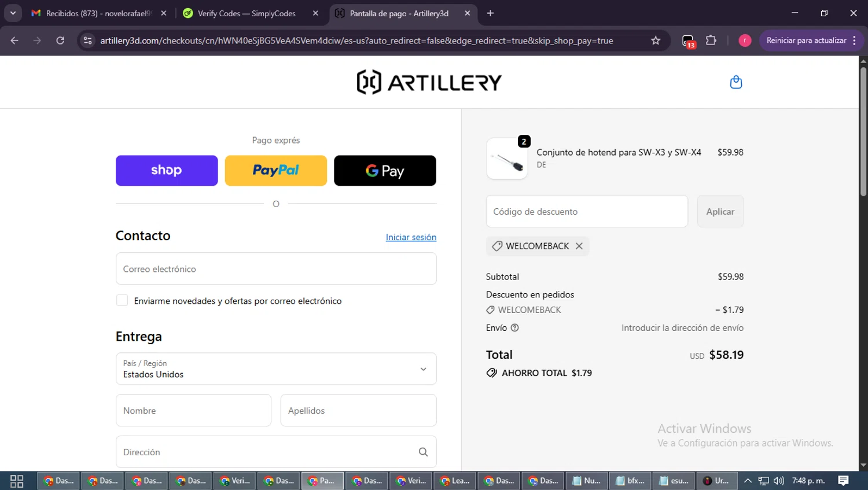This screenshot has height=490, width=868.
Task: Open the Lea... taskbar Chrome window
Action: click(x=454, y=481)
